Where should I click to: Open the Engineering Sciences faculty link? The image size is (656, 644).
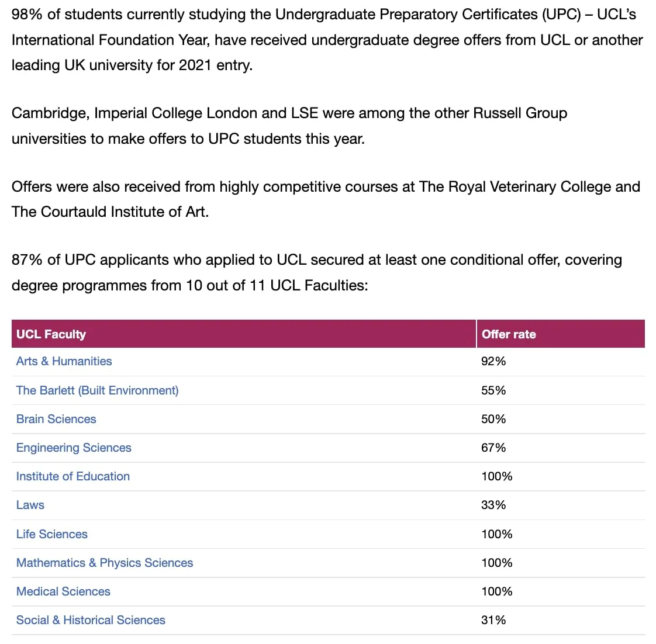(x=74, y=448)
